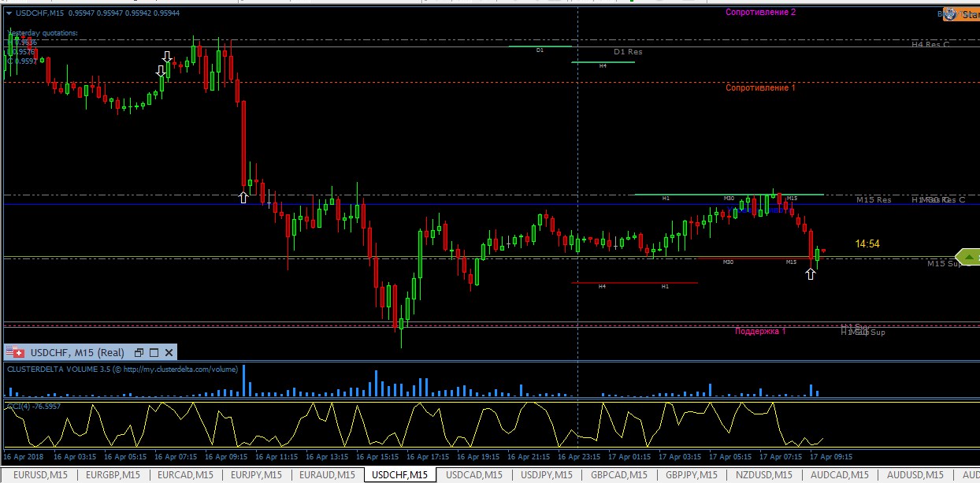Select the active USDCHF,M15 chart tab

coord(401,475)
